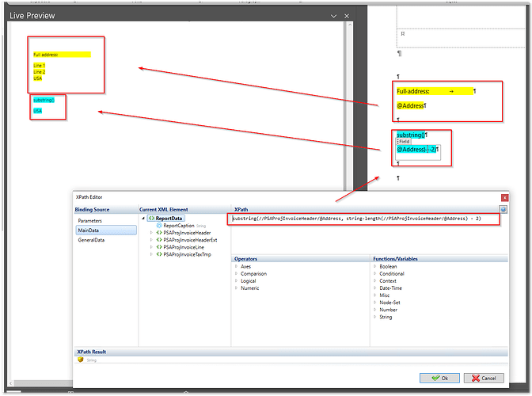Image resolution: width=532 pixels, height=396 pixels.
Task: Click the Field tag in document
Action: pos(403,142)
